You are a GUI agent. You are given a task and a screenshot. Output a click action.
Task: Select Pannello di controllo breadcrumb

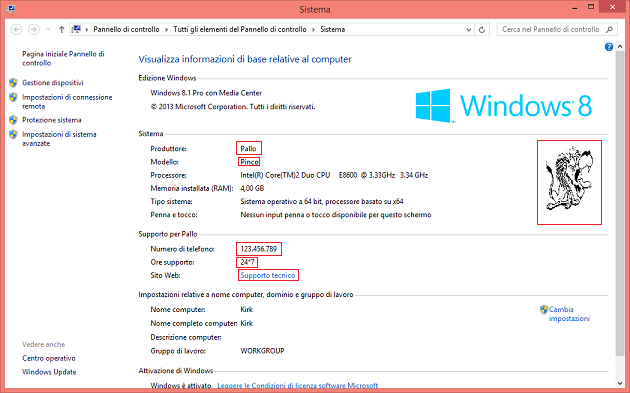click(x=126, y=29)
